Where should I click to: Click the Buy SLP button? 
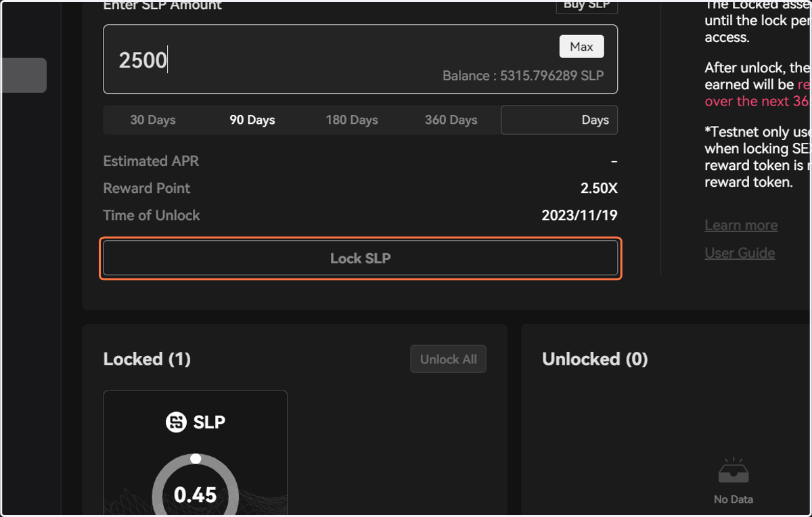(587, 5)
